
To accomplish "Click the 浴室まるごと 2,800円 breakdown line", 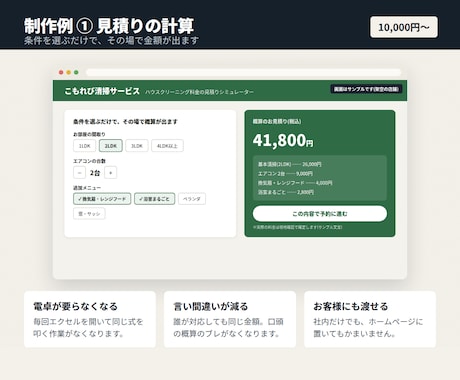I will pos(286,192).
